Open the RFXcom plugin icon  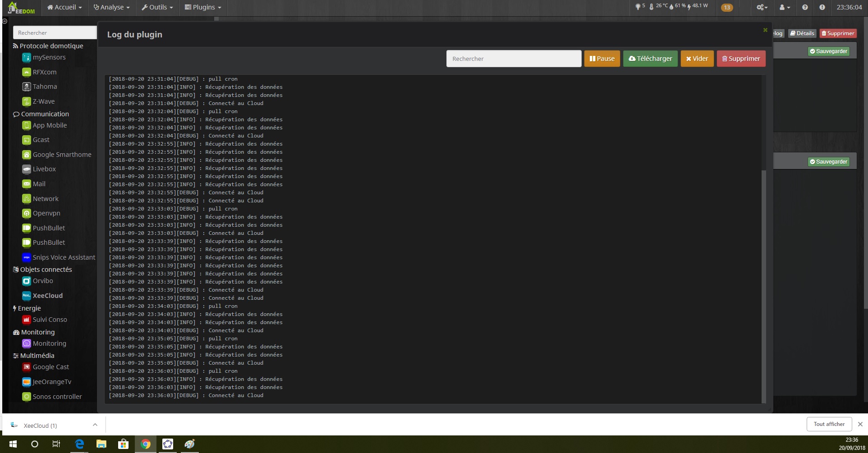tap(27, 72)
